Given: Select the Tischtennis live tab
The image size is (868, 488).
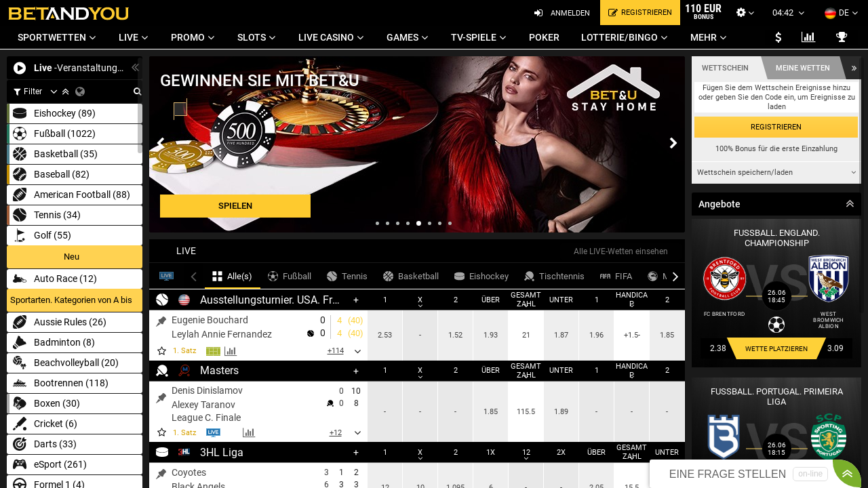Looking at the screenshot, I should click(554, 276).
